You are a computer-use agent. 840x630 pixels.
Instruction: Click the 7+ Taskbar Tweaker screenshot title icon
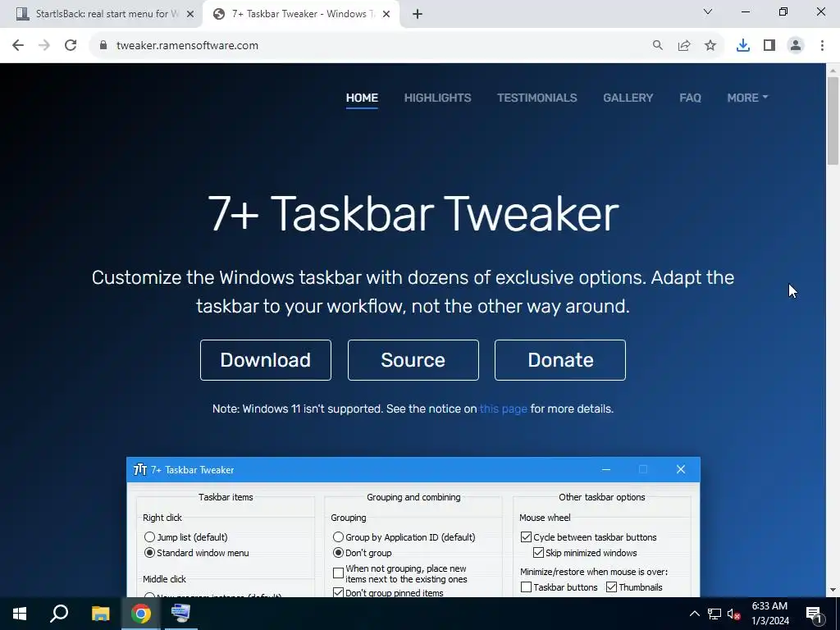pos(139,470)
